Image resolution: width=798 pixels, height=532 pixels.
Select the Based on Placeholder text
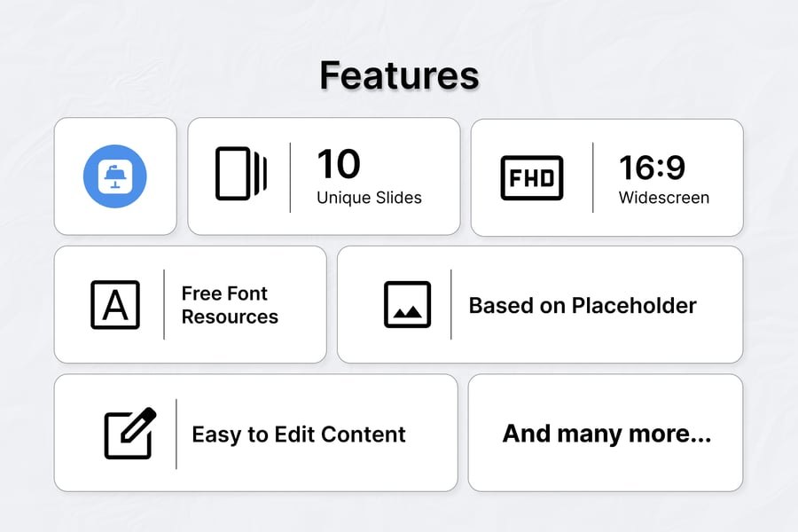coord(583,306)
